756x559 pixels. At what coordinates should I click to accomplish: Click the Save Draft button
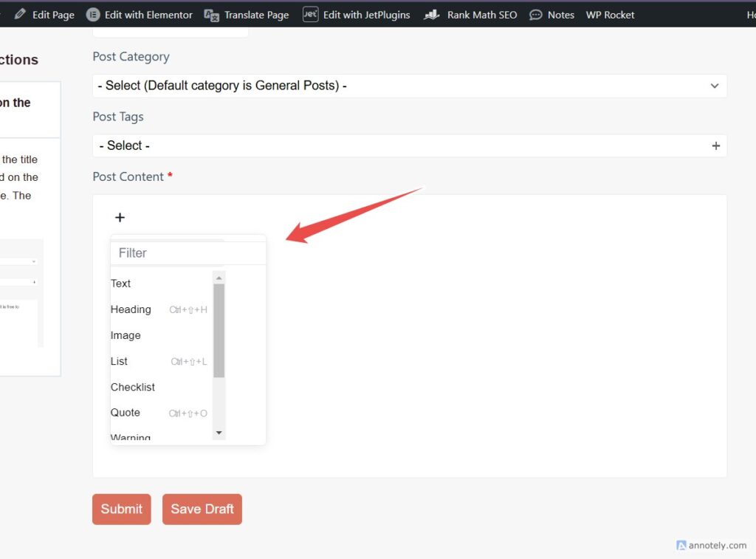[202, 509]
